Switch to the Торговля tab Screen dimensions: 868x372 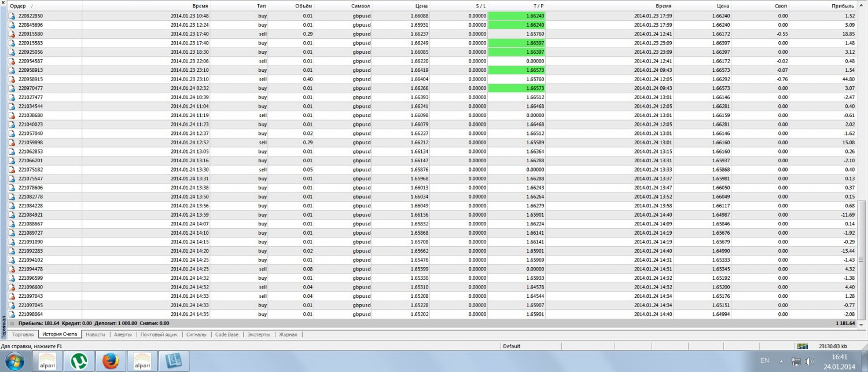(x=23, y=334)
